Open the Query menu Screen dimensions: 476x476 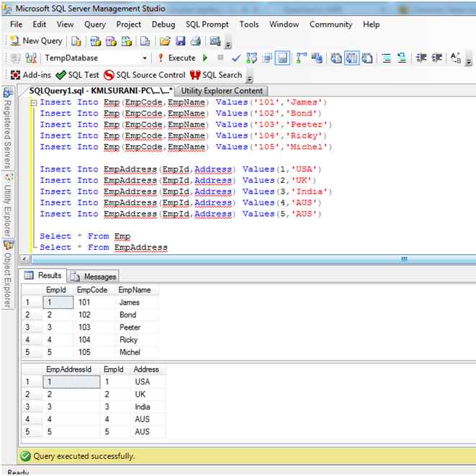[x=95, y=24]
